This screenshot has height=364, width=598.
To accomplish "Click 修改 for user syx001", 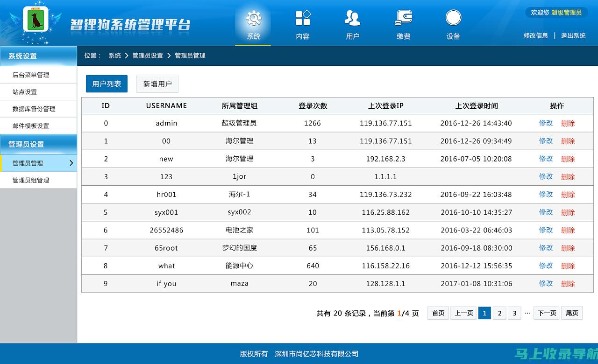I will coord(546,212).
